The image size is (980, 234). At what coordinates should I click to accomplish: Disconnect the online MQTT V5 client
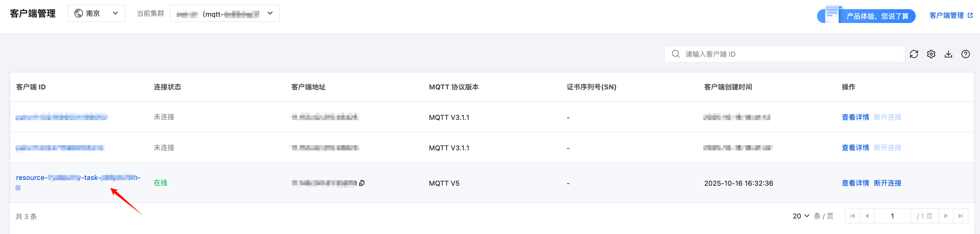(x=888, y=183)
